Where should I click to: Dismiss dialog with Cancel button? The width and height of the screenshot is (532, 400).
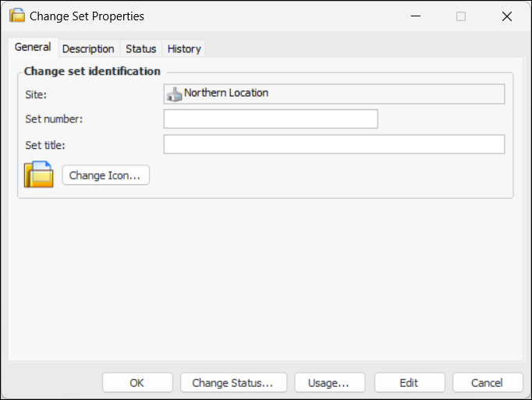[x=488, y=383]
